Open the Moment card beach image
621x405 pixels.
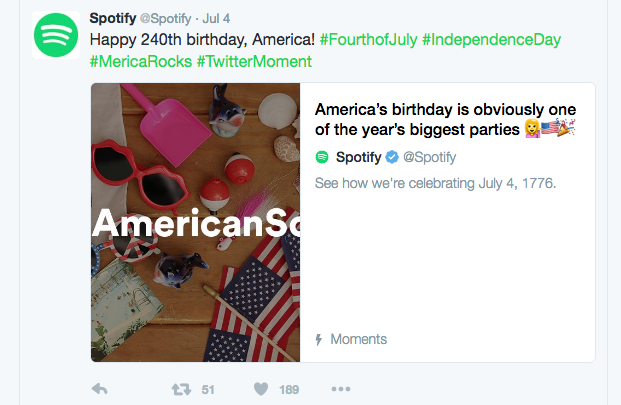click(x=195, y=221)
